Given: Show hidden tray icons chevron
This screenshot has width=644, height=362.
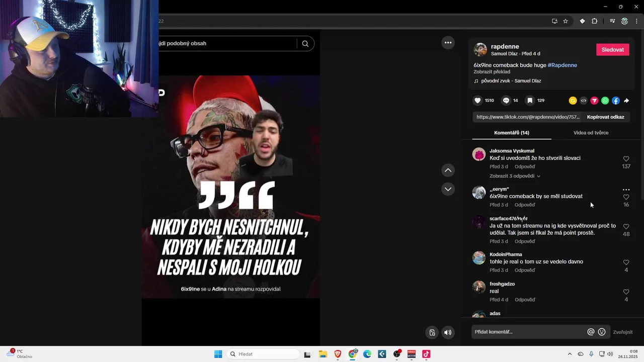Looking at the screenshot, I should tap(570, 354).
